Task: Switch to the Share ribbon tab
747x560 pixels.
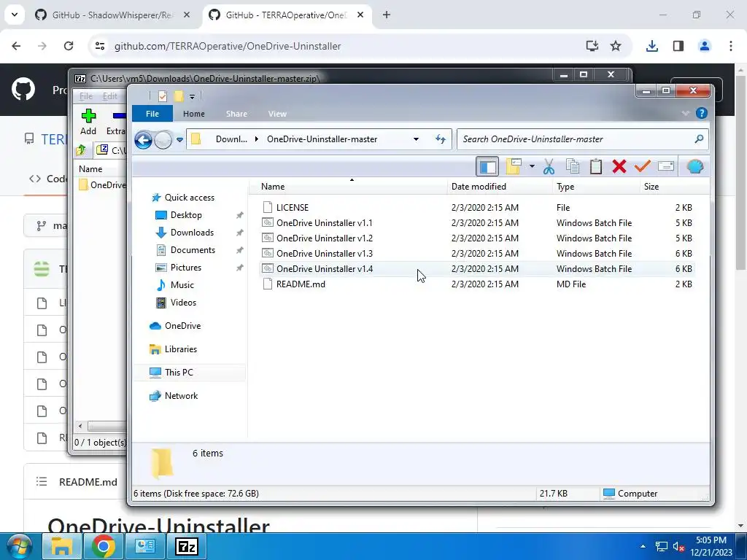Action: pyautogui.click(x=236, y=114)
